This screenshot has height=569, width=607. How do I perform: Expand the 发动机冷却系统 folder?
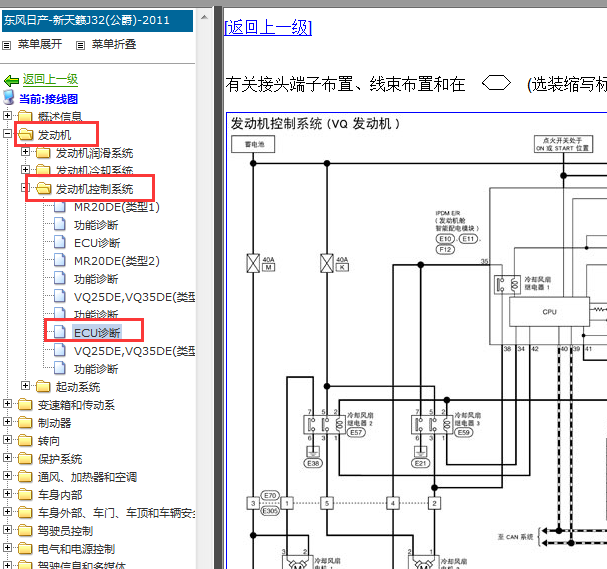(x=26, y=170)
